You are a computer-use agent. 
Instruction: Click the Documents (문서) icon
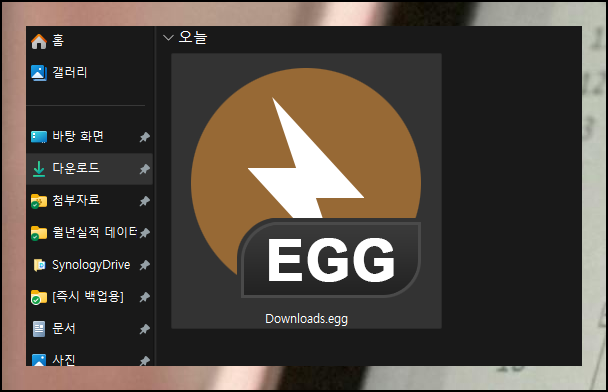[x=39, y=329]
